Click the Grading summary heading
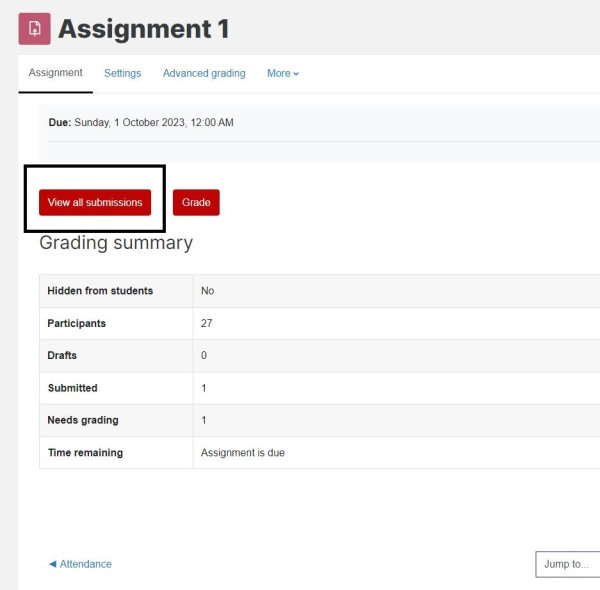Image resolution: width=600 pixels, height=590 pixels. click(x=116, y=243)
